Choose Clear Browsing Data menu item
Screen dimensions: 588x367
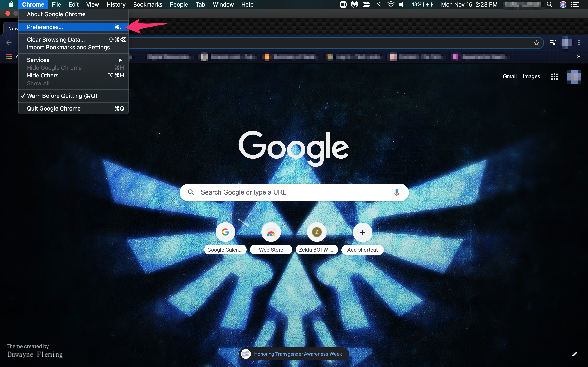56,40
